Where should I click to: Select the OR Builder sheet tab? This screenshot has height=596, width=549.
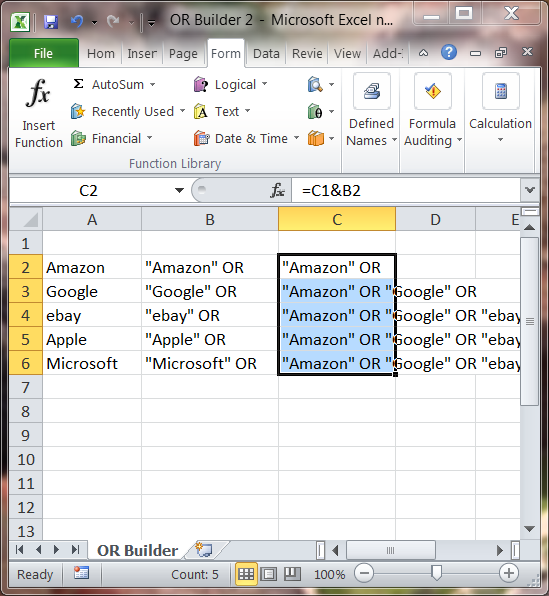(x=137, y=550)
